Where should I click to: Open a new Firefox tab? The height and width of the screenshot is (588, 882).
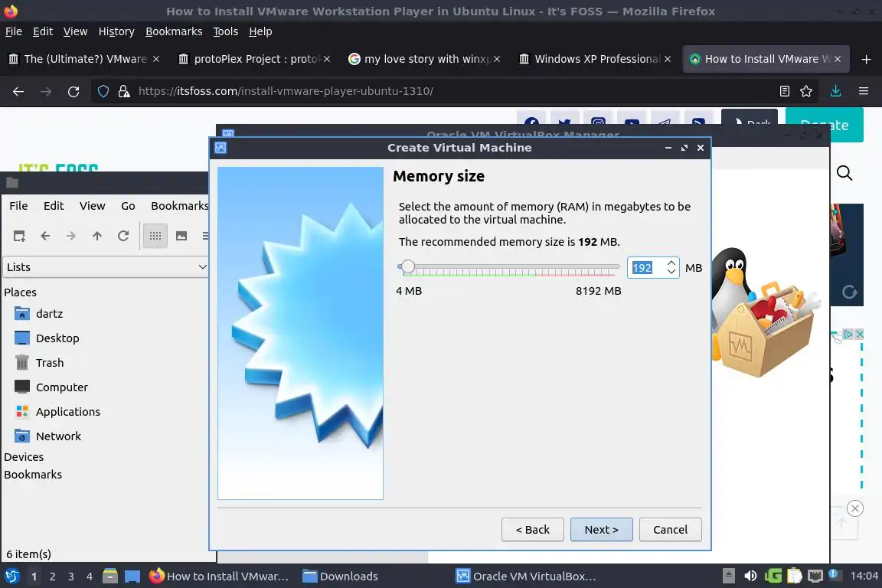click(866, 59)
